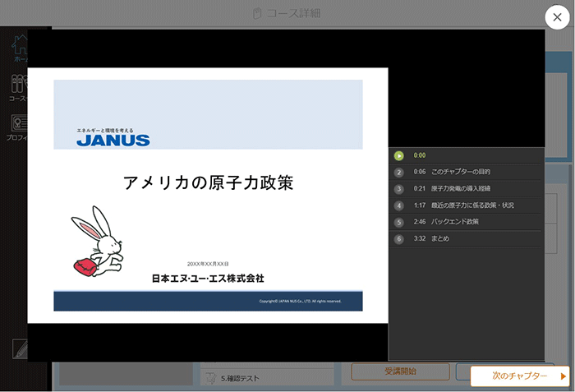
Task: Click the arrow on the next chapter button
Action: point(563,376)
